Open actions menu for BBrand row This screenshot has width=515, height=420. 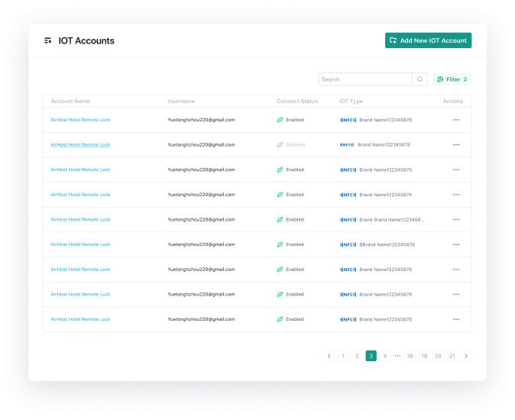point(456,245)
